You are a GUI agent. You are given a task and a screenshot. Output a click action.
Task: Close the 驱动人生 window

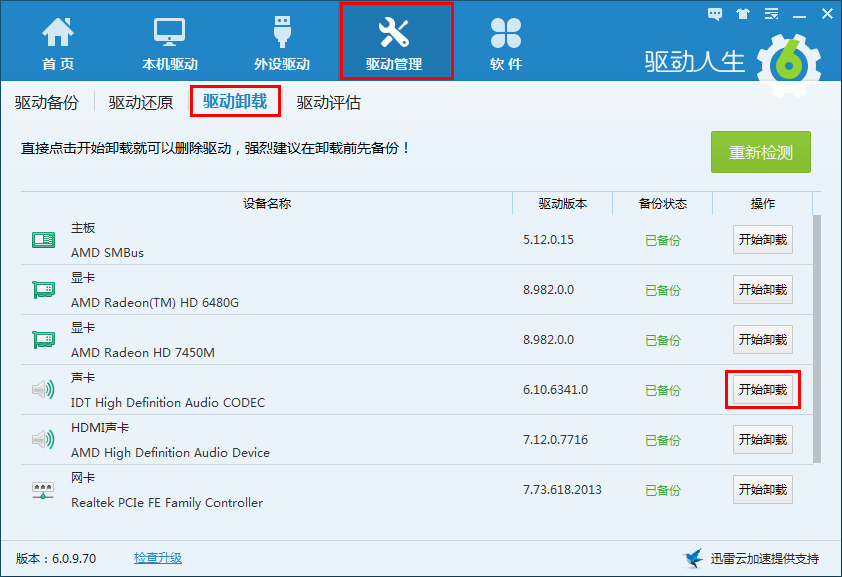tap(827, 14)
